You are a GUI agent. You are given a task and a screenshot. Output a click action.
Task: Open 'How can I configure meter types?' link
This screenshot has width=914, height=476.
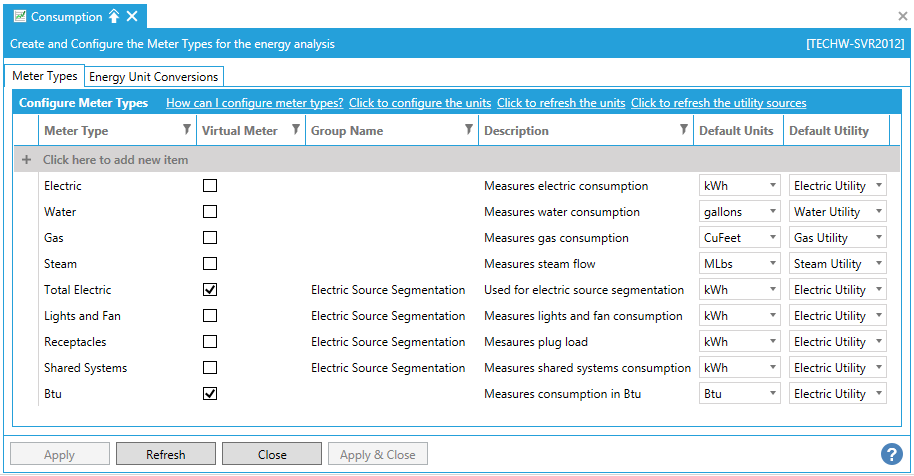coord(254,103)
